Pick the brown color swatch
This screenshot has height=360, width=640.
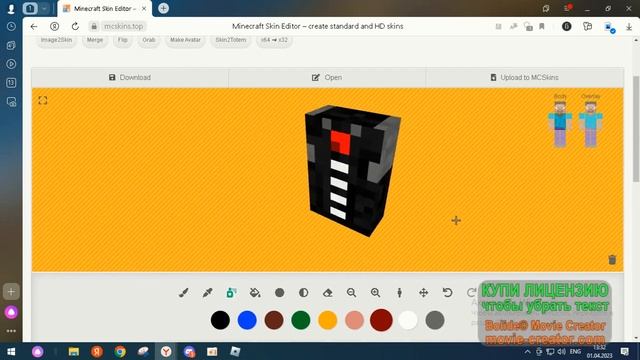click(274, 320)
